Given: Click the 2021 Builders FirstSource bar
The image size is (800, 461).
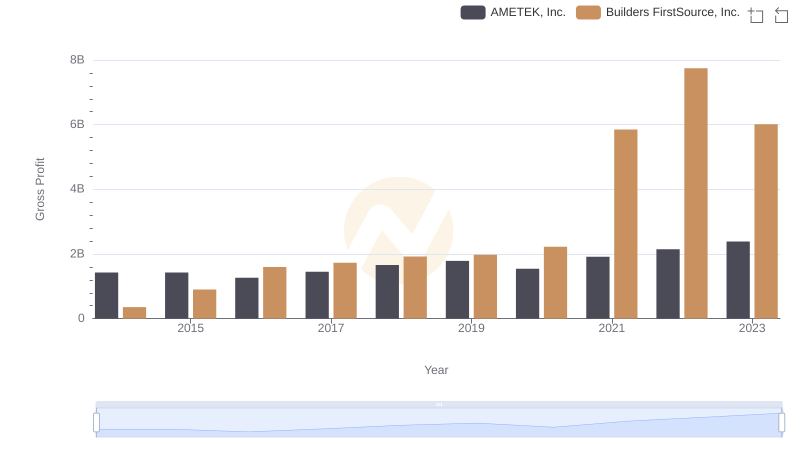Looking at the screenshot, I should coord(626,224).
